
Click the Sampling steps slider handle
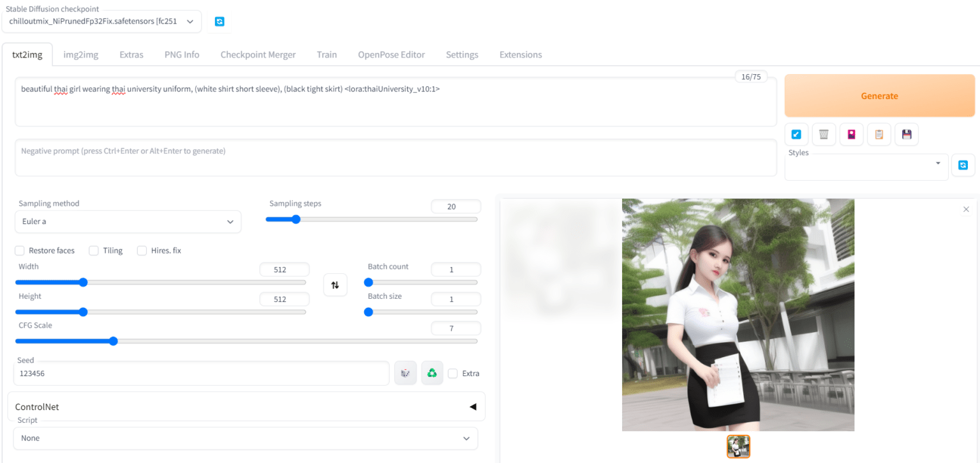[295, 219]
